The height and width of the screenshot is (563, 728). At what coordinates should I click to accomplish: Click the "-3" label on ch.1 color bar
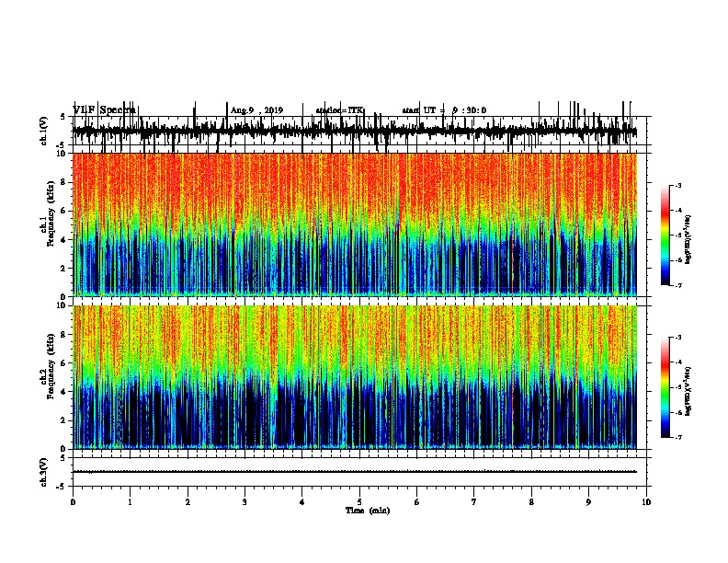coord(678,185)
